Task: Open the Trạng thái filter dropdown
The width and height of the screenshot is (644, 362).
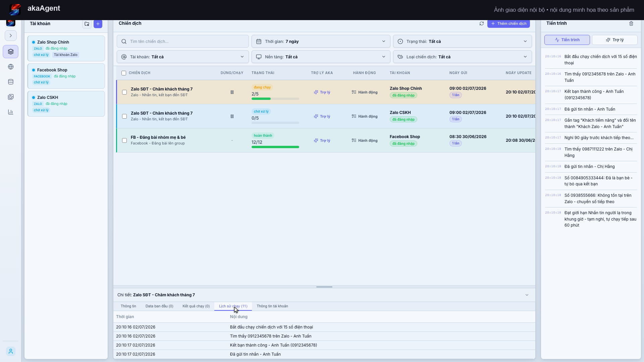Action: [462, 42]
